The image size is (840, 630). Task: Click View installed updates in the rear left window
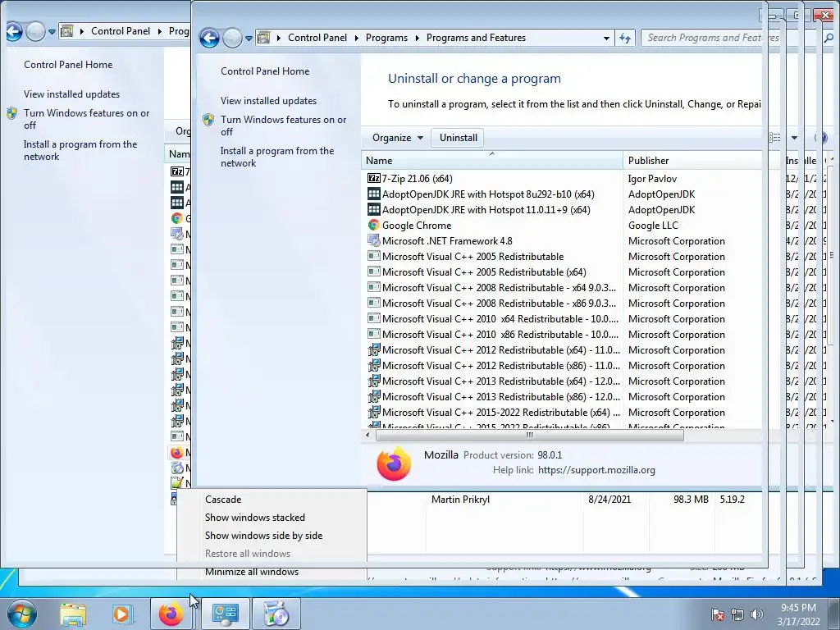tap(72, 94)
